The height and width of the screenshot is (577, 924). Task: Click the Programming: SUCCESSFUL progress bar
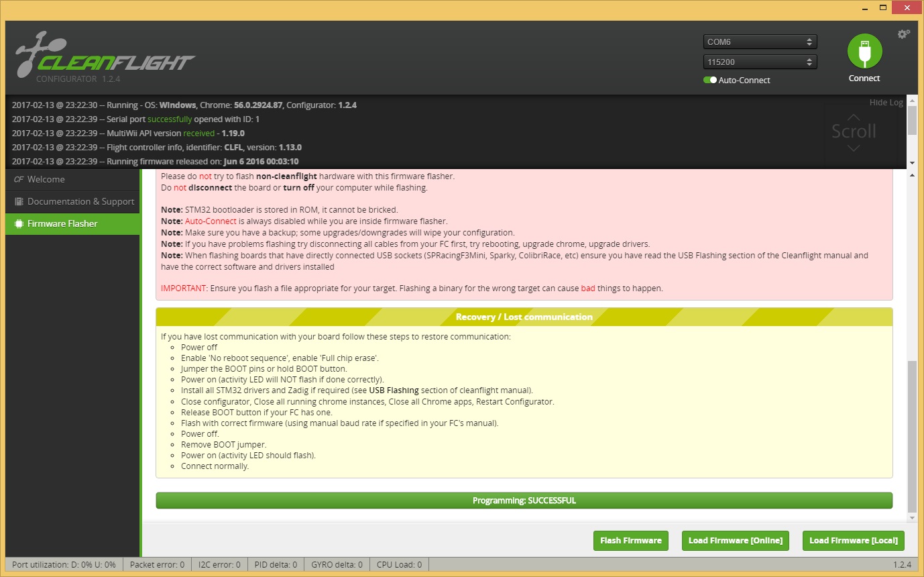[524, 501]
